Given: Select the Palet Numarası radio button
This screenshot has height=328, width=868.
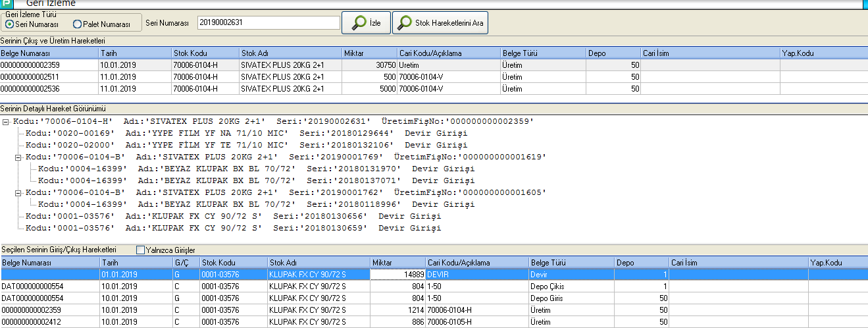Looking at the screenshot, I should (x=77, y=24).
